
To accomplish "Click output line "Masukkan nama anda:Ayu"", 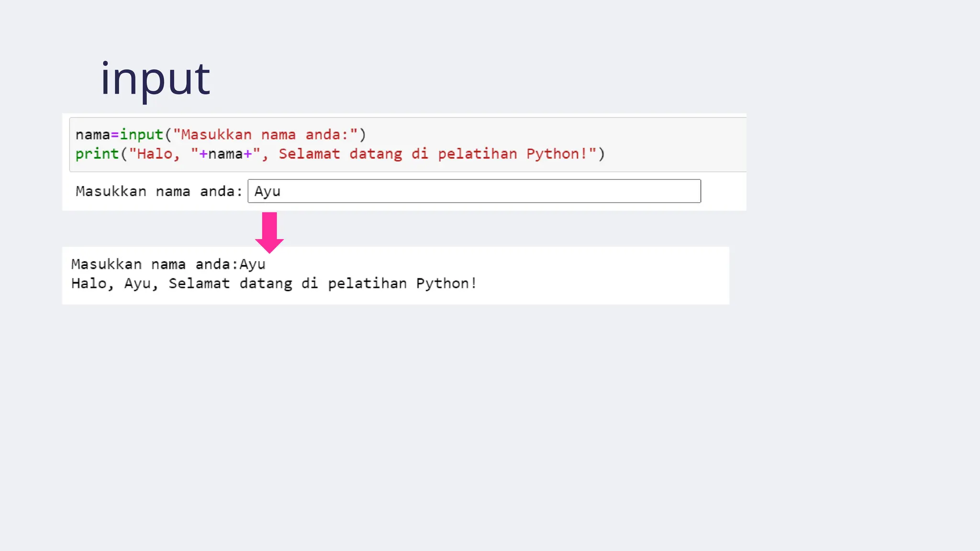I will pos(168,264).
